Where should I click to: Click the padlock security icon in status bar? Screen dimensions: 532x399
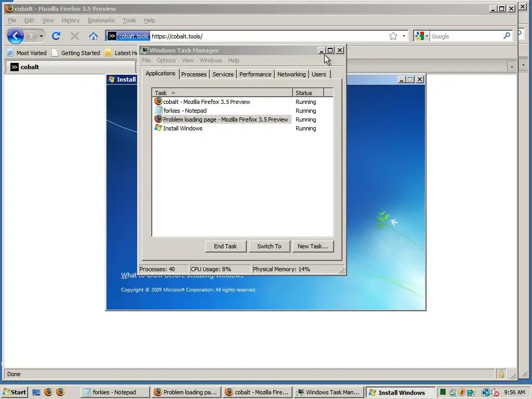point(501,374)
